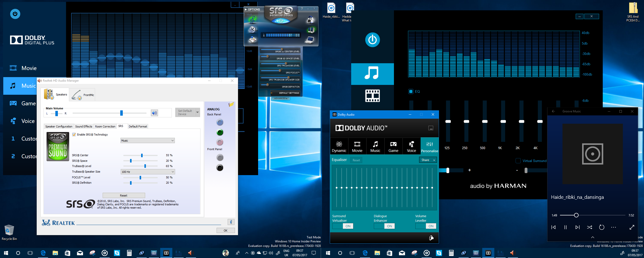Viewport: 644px width, 258px height.
Task: Toggle the Dolby Digital Plus power button
Action: pyautogui.click(x=15, y=14)
